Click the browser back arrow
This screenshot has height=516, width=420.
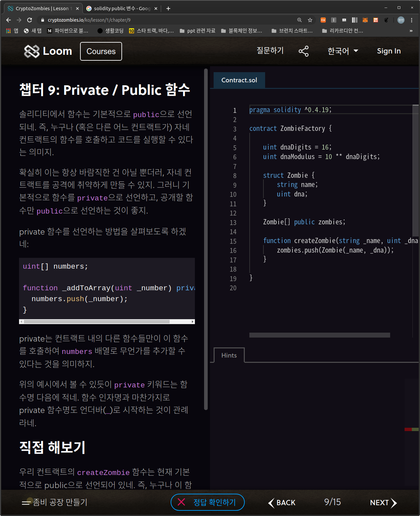pyautogui.click(x=9, y=20)
